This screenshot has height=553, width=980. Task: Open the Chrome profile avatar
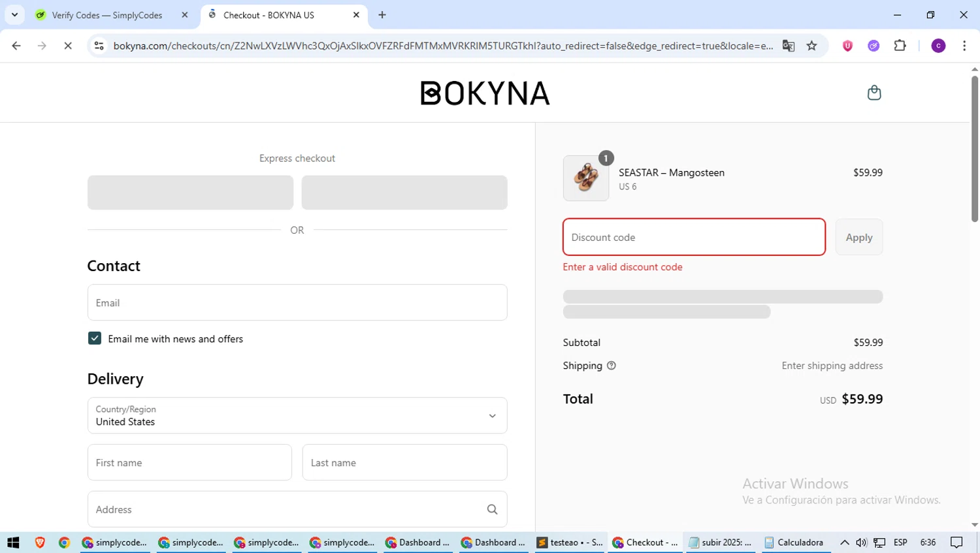(x=938, y=46)
